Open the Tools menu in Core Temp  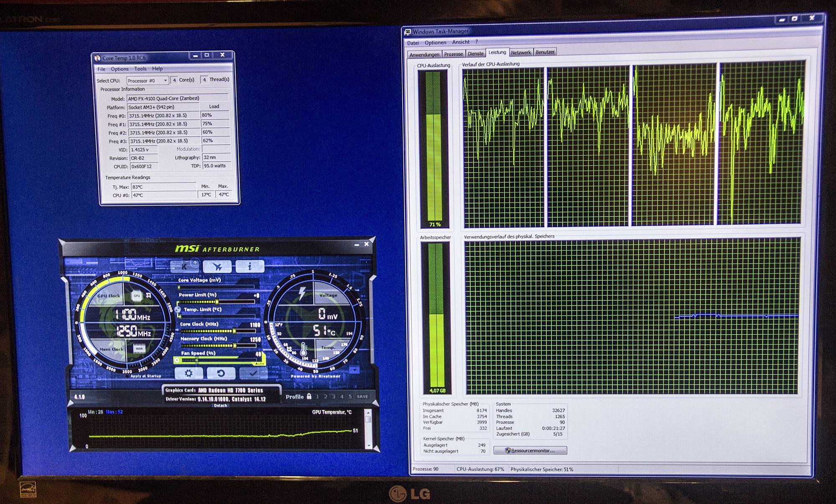tap(140, 69)
